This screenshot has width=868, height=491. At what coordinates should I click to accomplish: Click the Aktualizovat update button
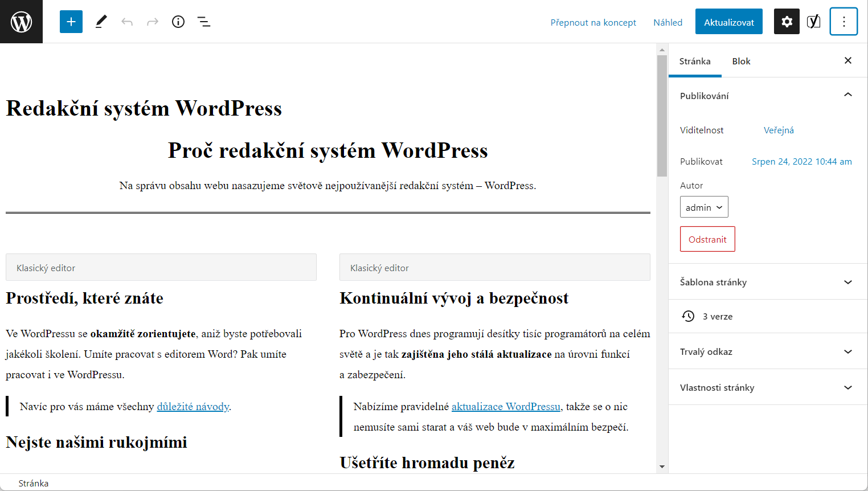tap(729, 22)
